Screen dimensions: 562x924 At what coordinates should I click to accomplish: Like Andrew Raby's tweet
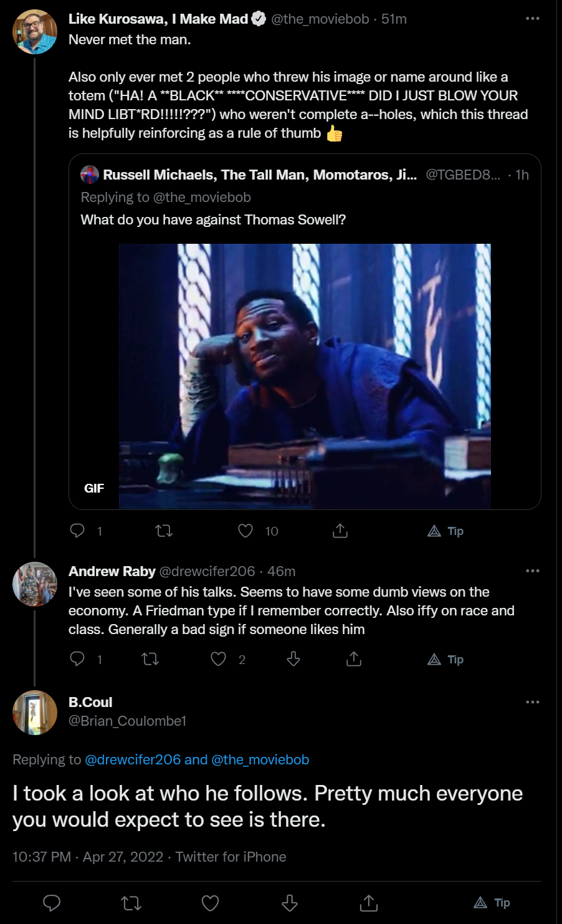[x=218, y=659]
